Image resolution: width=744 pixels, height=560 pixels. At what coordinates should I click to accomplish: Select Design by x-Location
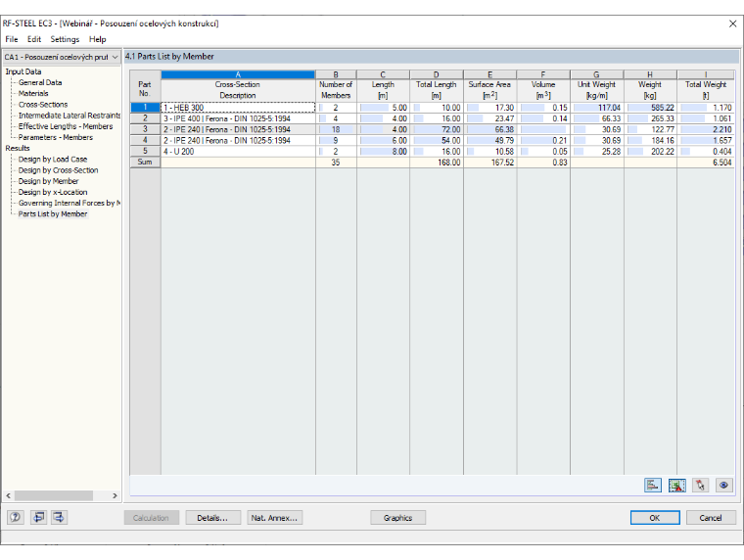point(53,192)
